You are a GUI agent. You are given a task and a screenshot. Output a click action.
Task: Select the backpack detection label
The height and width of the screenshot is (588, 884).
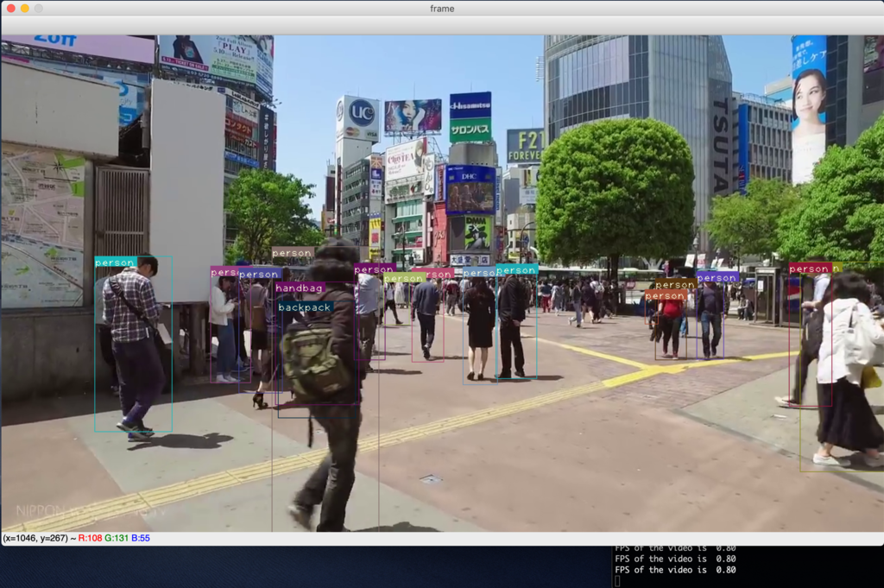click(x=304, y=307)
